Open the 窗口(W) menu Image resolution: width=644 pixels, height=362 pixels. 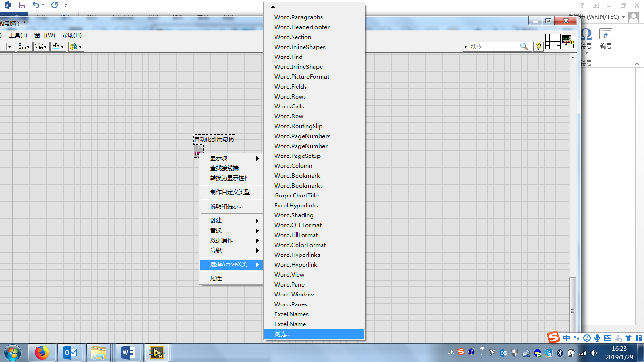click(x=44, y=35)
